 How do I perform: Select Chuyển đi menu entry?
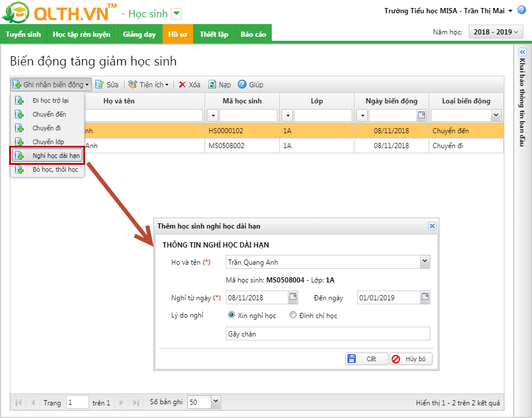(48, 128)
